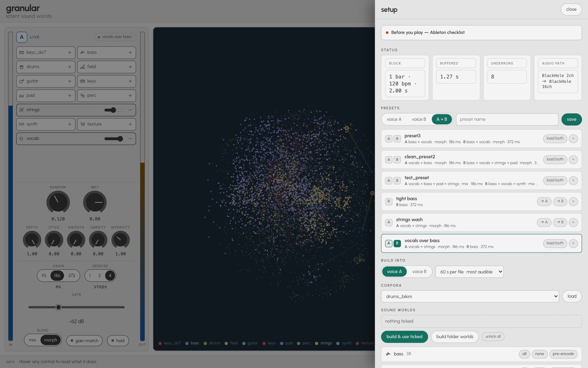Click build & use ticked button
Viewport: 588px width, 368px height.
tap(404, 337)
